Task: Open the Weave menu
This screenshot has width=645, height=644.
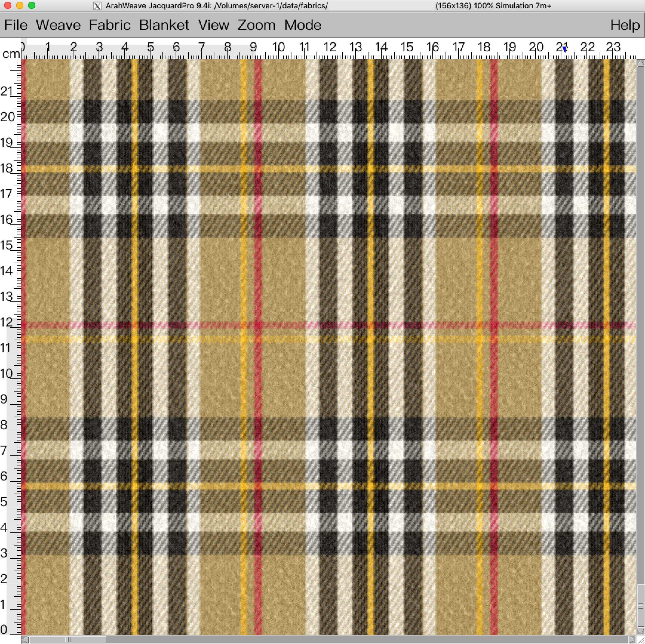Action: click(x=58, y=25)
